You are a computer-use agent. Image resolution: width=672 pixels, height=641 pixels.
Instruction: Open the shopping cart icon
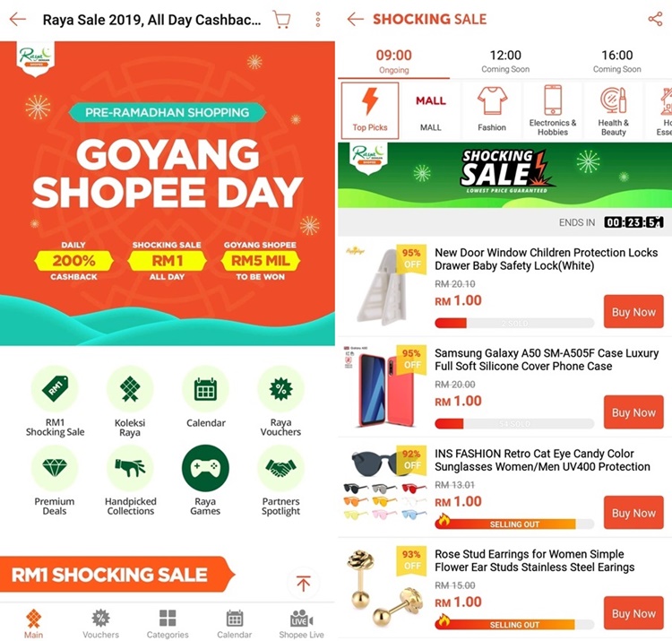[x=281, y=20]
